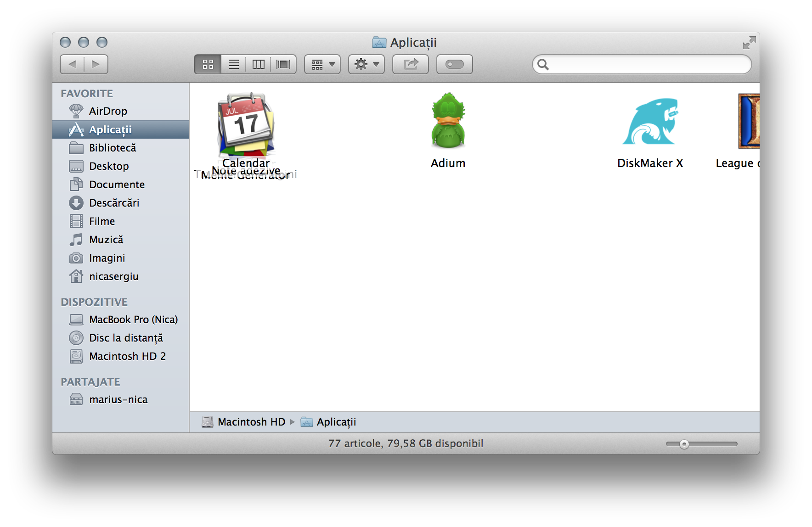The image size is (812, 527).
Task: Switch to Cover Flow view
Action: coord(283,64)
